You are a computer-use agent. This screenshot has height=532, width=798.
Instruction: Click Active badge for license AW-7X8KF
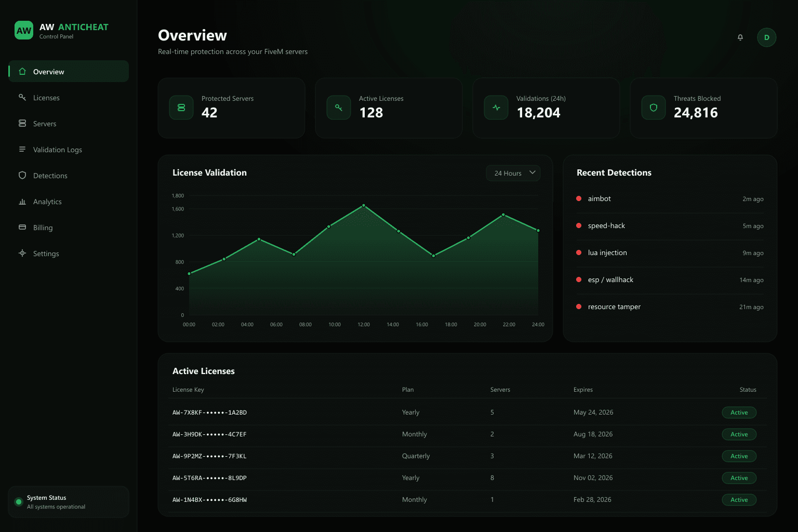(739, 413)
